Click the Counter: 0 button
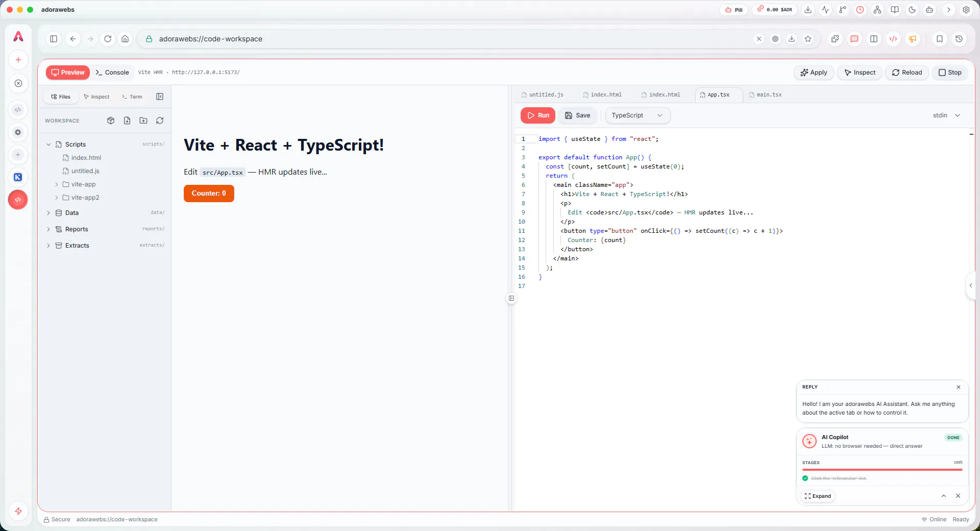The width and height of the screenshot is (980, 531). click(209, 194)
